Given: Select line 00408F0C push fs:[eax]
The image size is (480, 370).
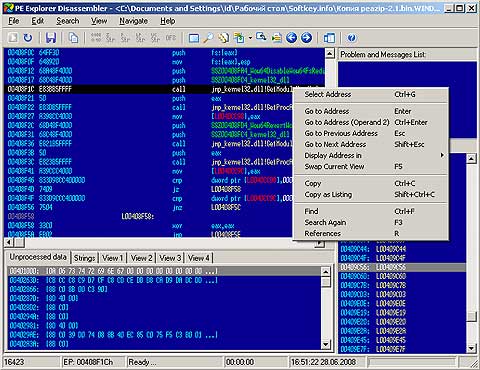Looking at the screenshot, I should [x=165, y=53].
